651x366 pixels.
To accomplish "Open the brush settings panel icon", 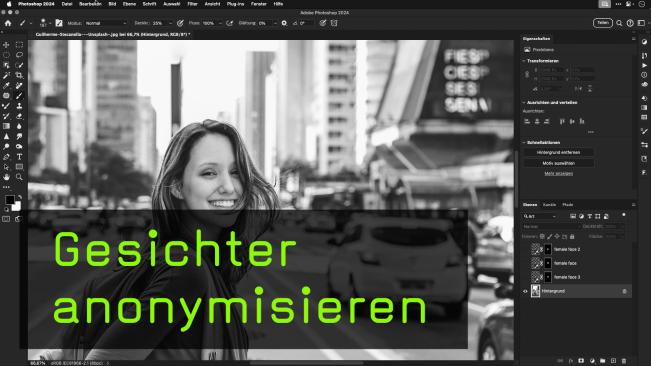I will click(x=59, y=23).
